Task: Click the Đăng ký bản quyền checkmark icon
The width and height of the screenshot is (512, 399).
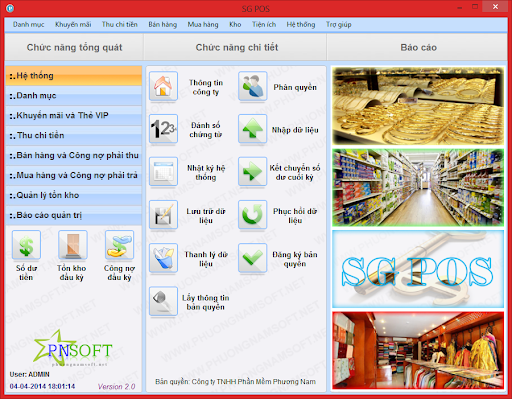Action: point(253,258)
